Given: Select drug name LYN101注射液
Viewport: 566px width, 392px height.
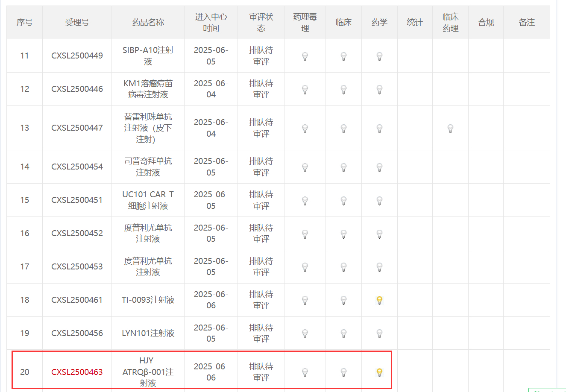Looking at the screenshot, I should click(148, 333).
